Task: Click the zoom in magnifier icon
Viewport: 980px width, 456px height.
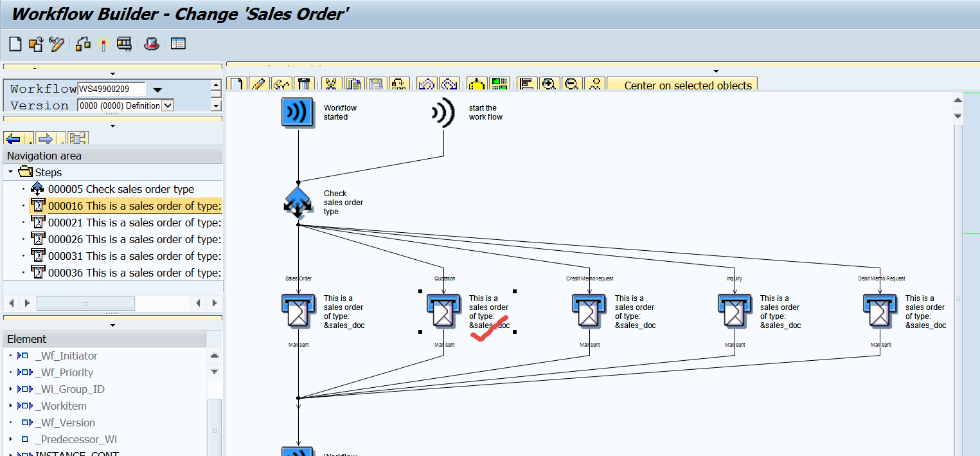Action: pyautogui.click(x=548, y=85)
